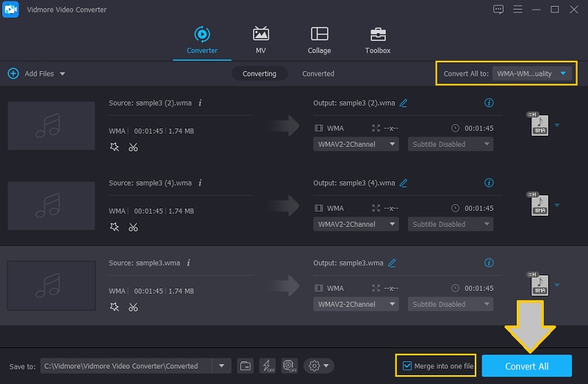Screen dimensions: 588x384
Task: Open the edit effects star for sample3 (4).wma
Action: coord(114,227)
